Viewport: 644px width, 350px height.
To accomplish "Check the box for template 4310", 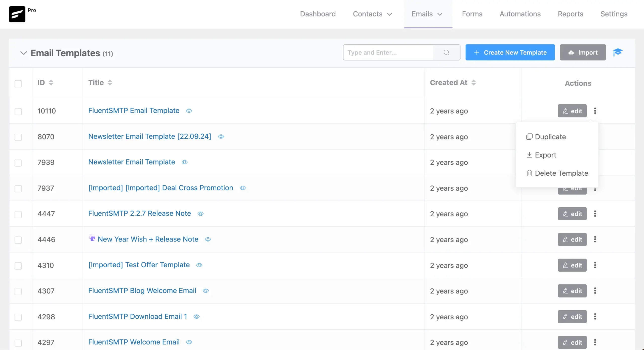I will pos(18,266).
